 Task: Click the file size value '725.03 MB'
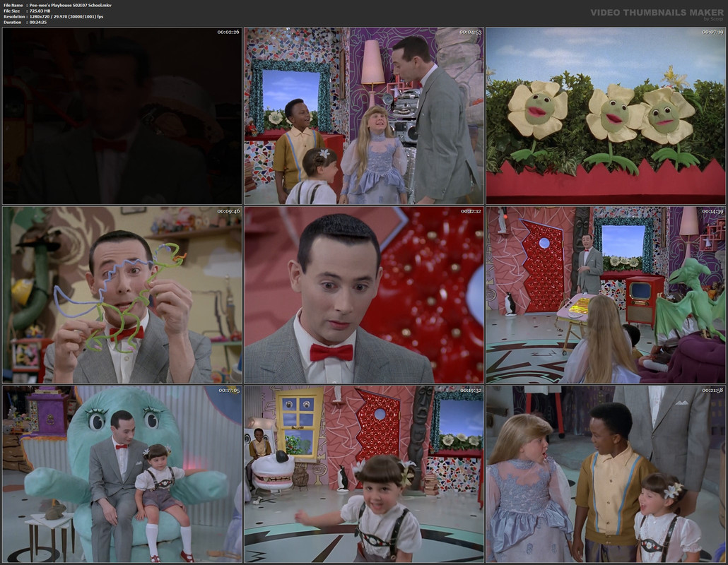[40, 11]
